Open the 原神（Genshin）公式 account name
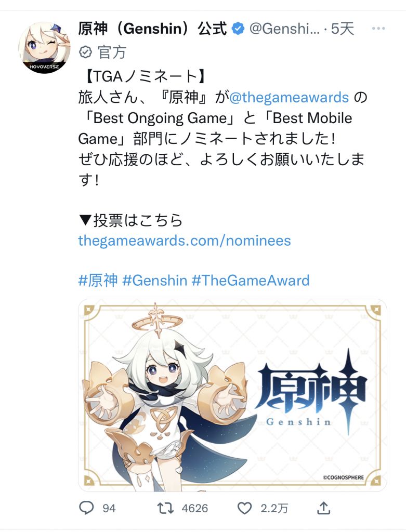 point(152,29)
